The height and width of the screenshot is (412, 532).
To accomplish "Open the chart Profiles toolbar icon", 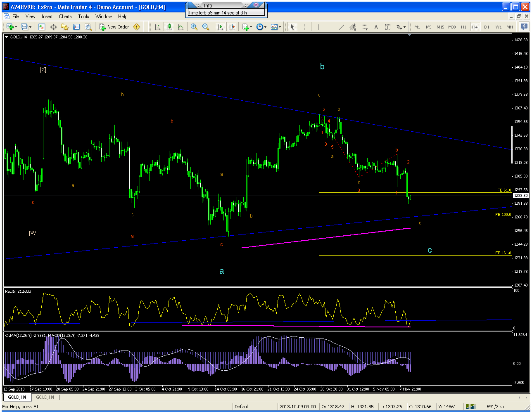I will [x=24, y=27].
